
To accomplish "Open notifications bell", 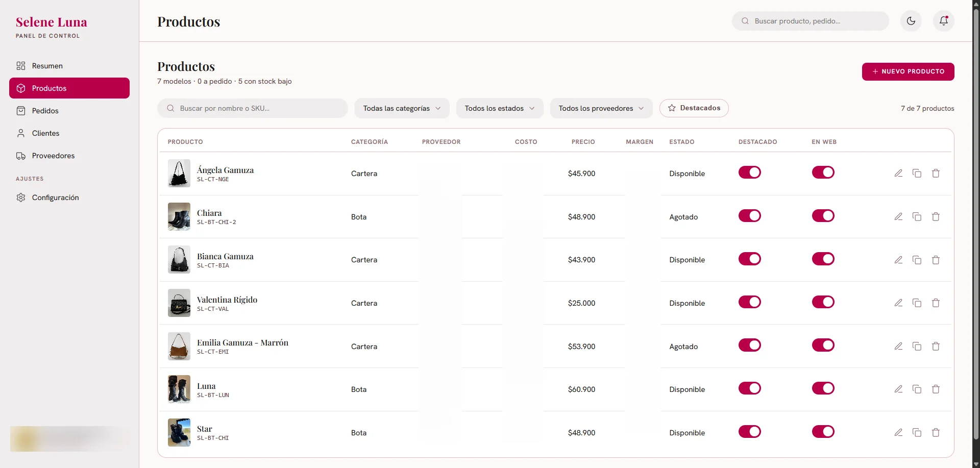I will (943, 21).
